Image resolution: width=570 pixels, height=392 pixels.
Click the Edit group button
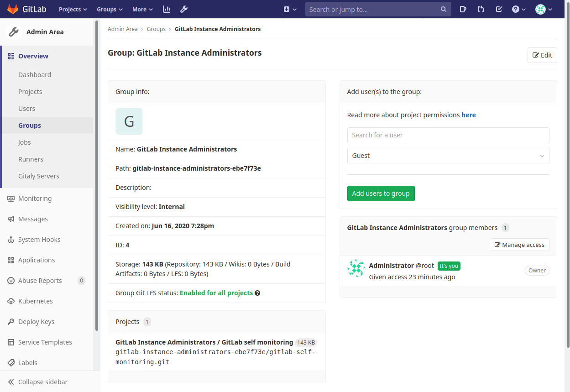(x=542, y=55)
